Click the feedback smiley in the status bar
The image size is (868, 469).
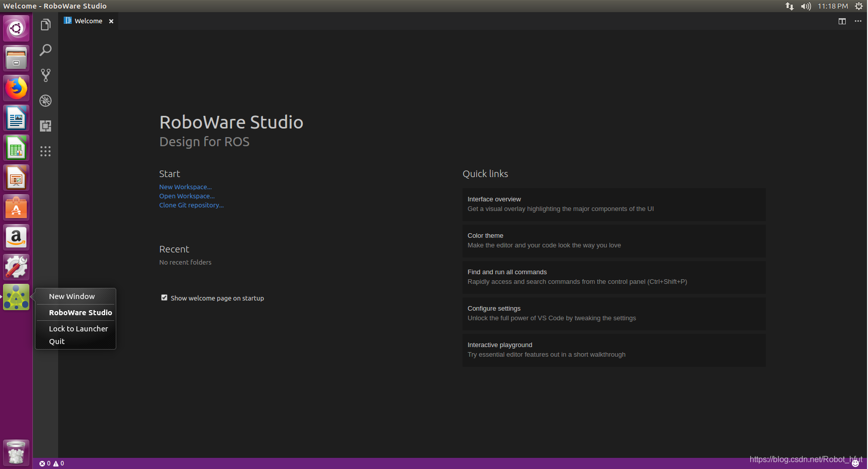point(855,463)
